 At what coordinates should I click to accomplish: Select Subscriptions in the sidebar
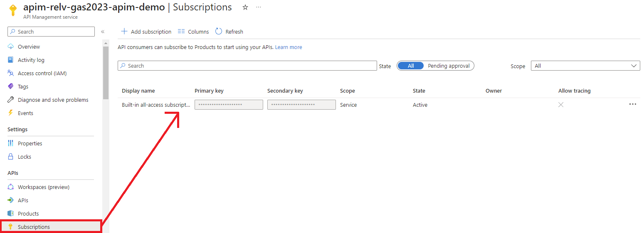51,227
